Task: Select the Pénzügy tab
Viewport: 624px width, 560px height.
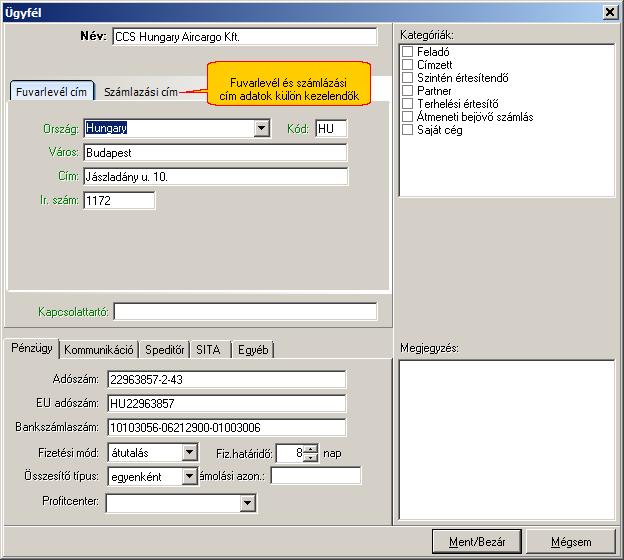Action: [x=32, y=348]
